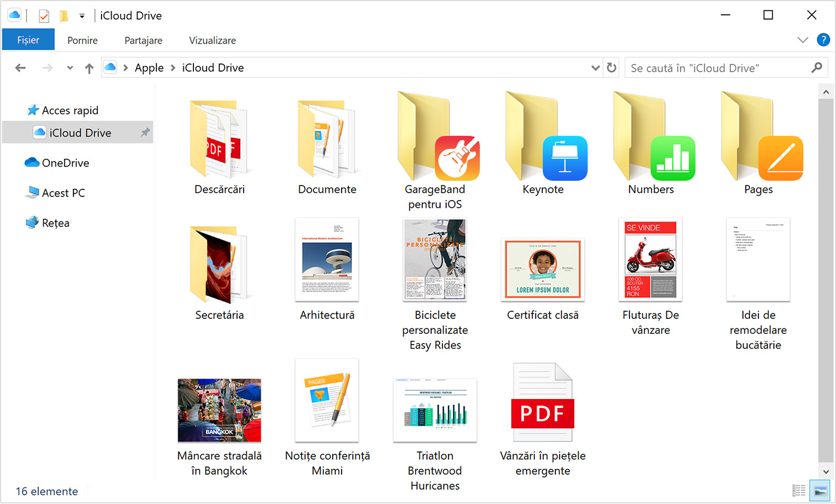This screenshot has height=504, width=836.
Task: Click the Numbers folder name label
Action: pos(651,189)
